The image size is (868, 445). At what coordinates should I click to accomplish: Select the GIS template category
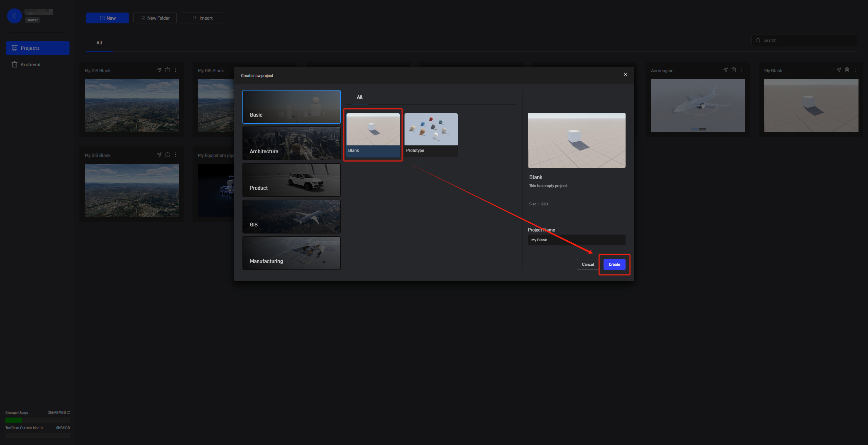pyautogui.click(x=292, y=217)
